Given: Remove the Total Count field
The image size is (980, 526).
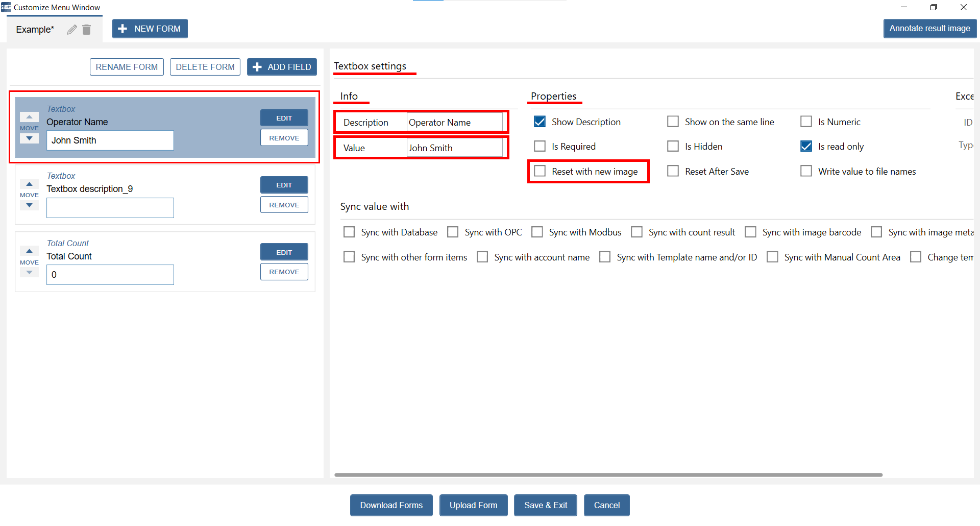Looking at the screenshot, I should [284, 272].
